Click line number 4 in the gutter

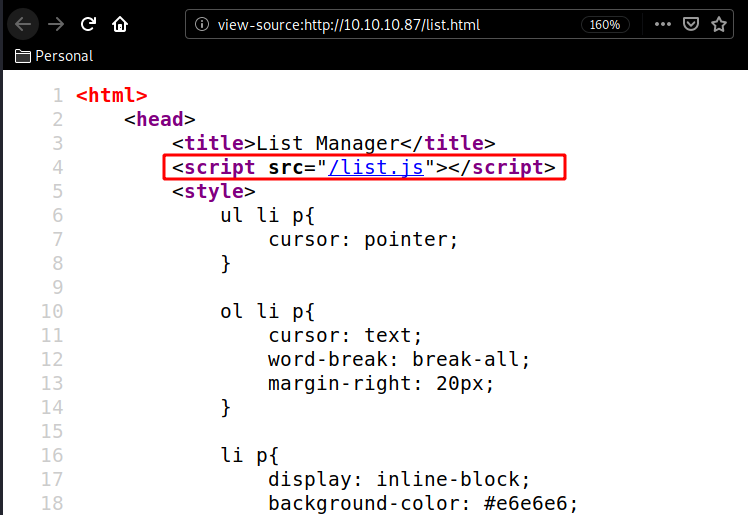pyautogui.click(x=57, y=167)
